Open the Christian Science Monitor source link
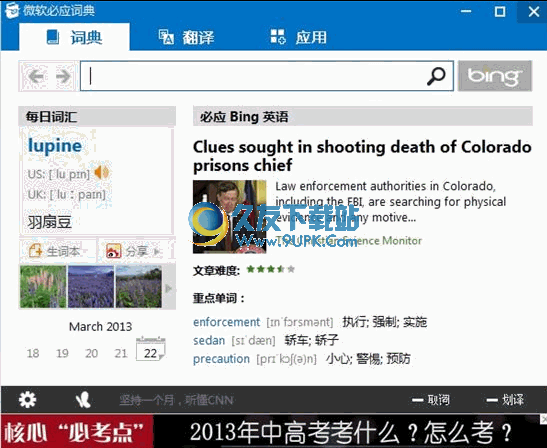 349,240
